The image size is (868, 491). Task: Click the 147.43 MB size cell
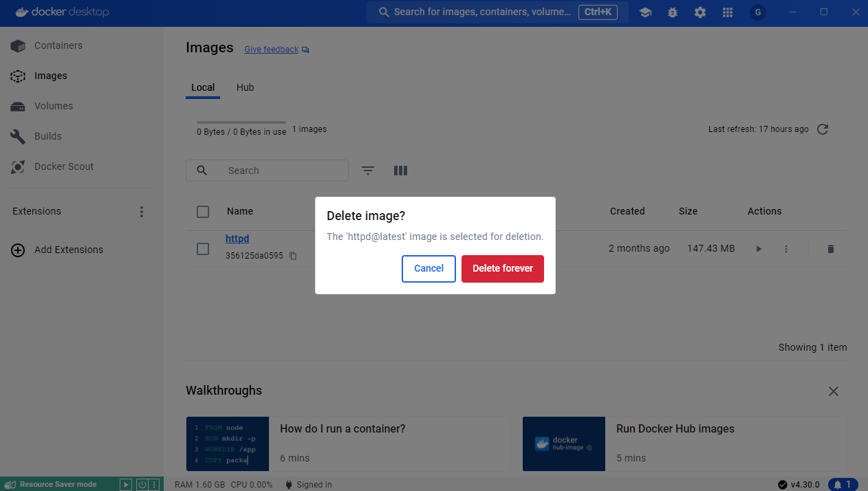(711, 249)
